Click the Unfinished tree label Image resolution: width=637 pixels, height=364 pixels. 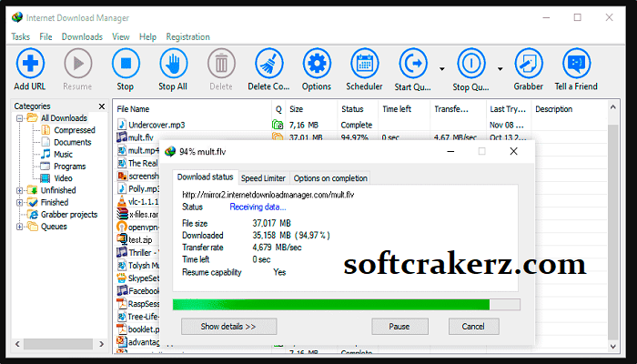58,190
